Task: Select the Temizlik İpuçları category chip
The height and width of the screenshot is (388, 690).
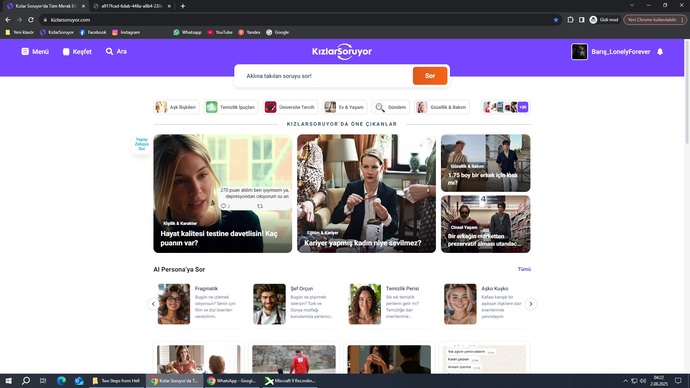Action: [231, 107]
